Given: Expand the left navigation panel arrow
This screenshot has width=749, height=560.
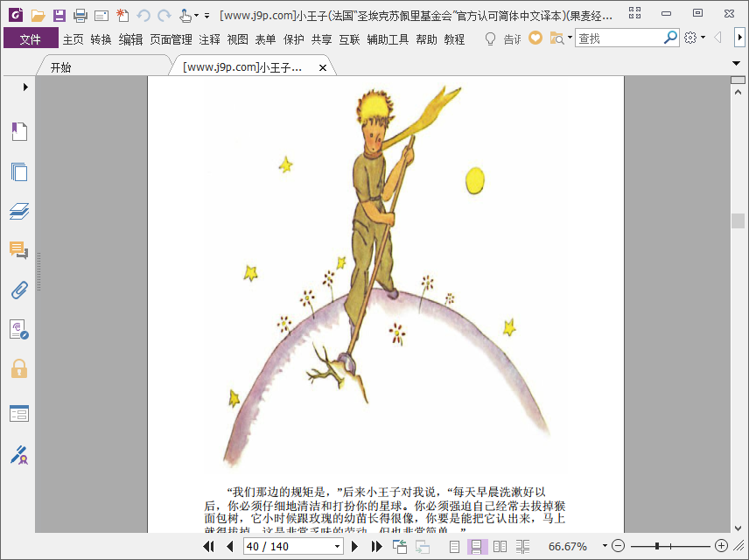Looking at the screenshot, I should click(25, 87).
